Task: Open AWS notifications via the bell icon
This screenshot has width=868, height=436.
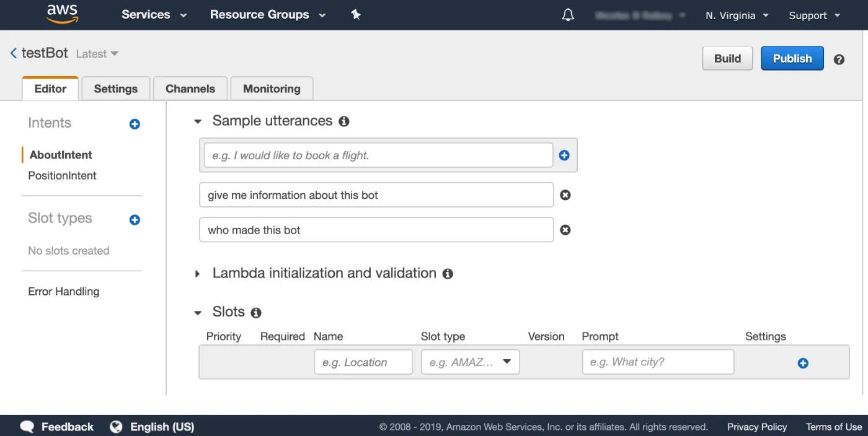Action: [x=567, y=14]
